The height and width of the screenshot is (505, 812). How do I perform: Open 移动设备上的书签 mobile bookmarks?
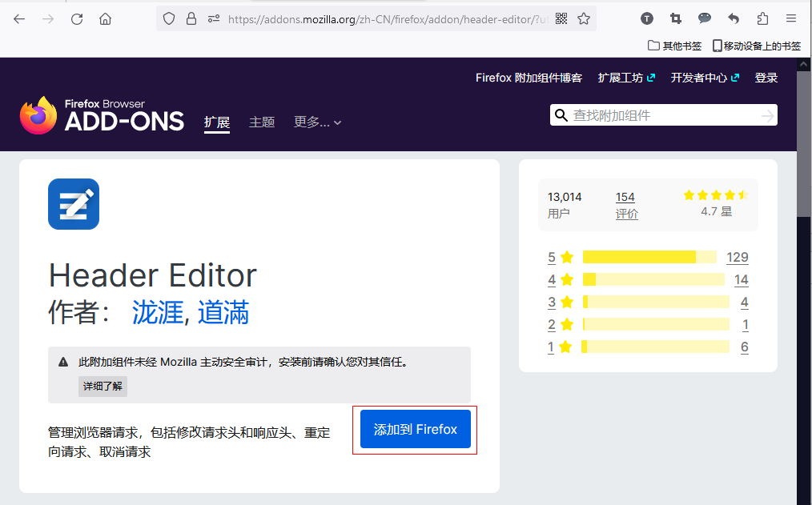757,46
